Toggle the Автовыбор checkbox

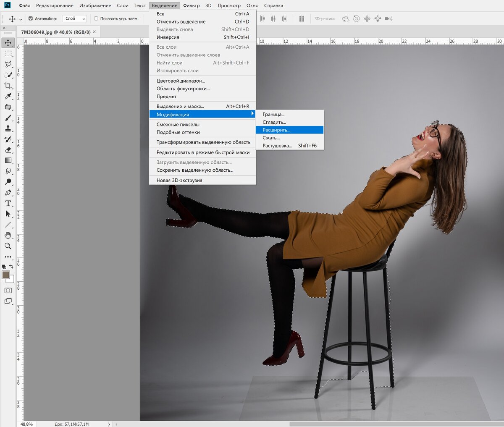tap(31, 18)
